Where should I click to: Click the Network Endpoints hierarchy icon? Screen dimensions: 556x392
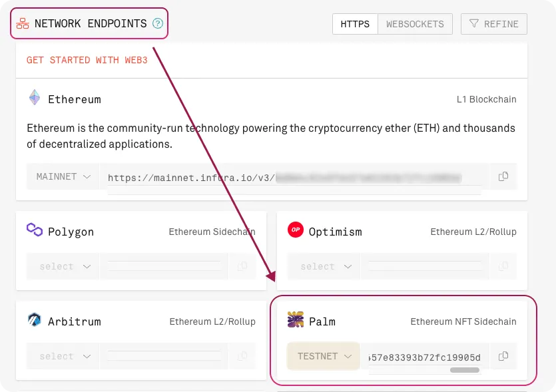point(23,24)
